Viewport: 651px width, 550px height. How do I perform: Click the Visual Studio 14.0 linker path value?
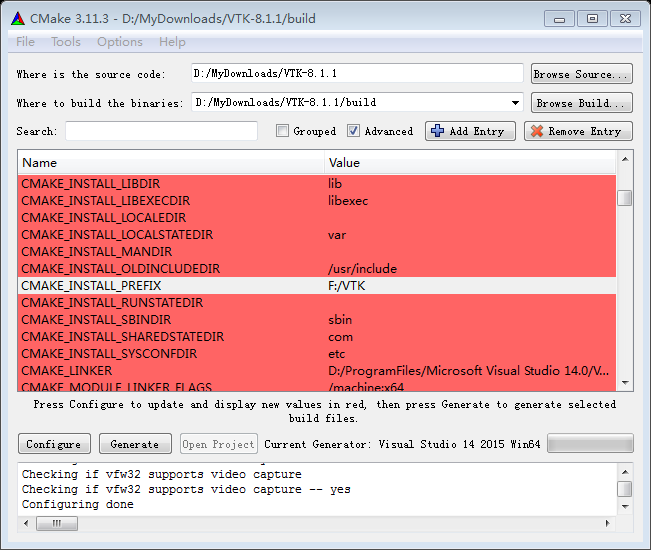pos(470,371)
